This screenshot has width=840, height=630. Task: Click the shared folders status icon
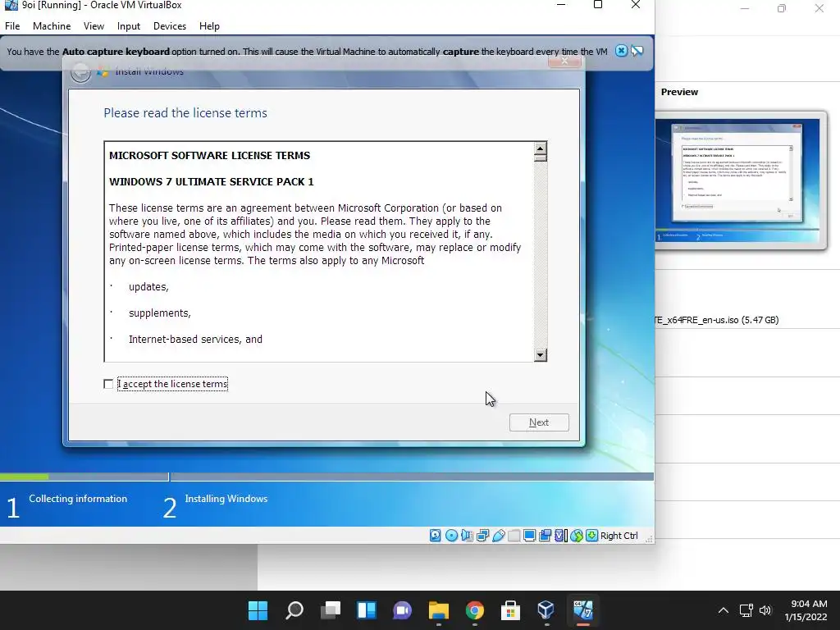pos(514,535)
